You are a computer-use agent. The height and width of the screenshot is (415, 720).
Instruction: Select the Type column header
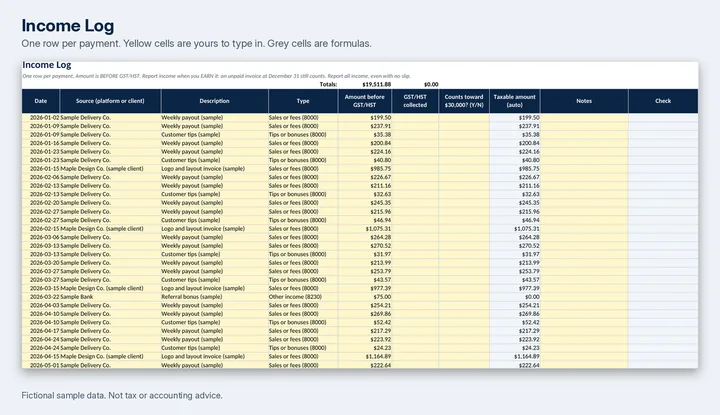coord(303,101)
